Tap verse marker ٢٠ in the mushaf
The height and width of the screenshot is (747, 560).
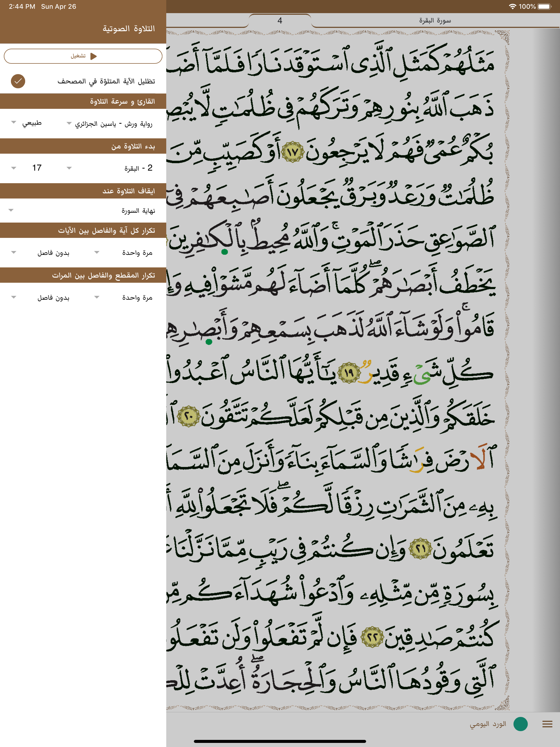point(189,416)
